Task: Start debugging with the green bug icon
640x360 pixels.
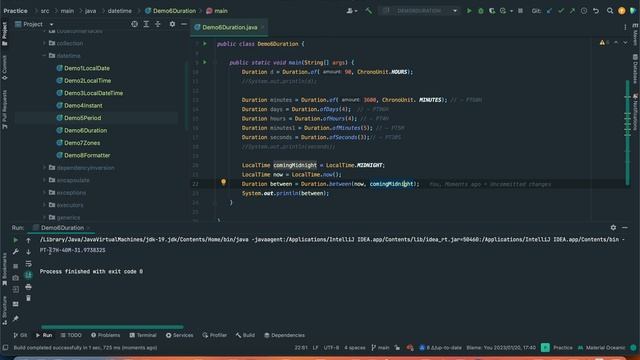Action: [481, 11]
